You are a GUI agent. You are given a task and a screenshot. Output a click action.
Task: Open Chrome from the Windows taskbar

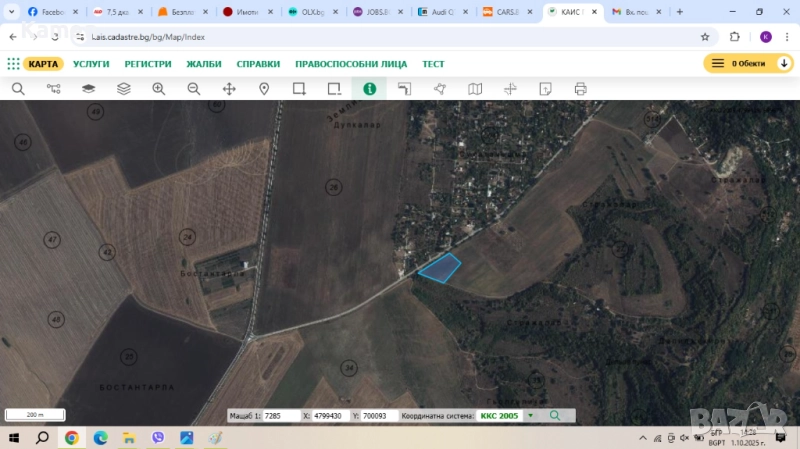click(72, 438)
